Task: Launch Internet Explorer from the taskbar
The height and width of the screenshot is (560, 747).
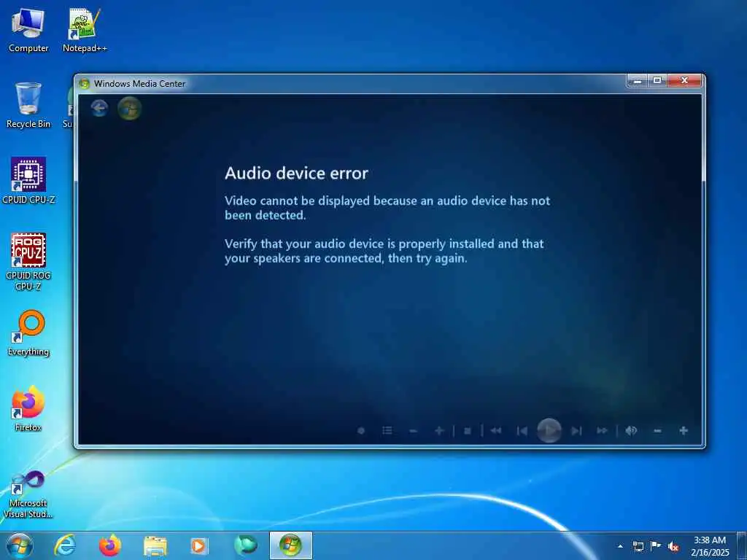Action: tap(64, 545)
